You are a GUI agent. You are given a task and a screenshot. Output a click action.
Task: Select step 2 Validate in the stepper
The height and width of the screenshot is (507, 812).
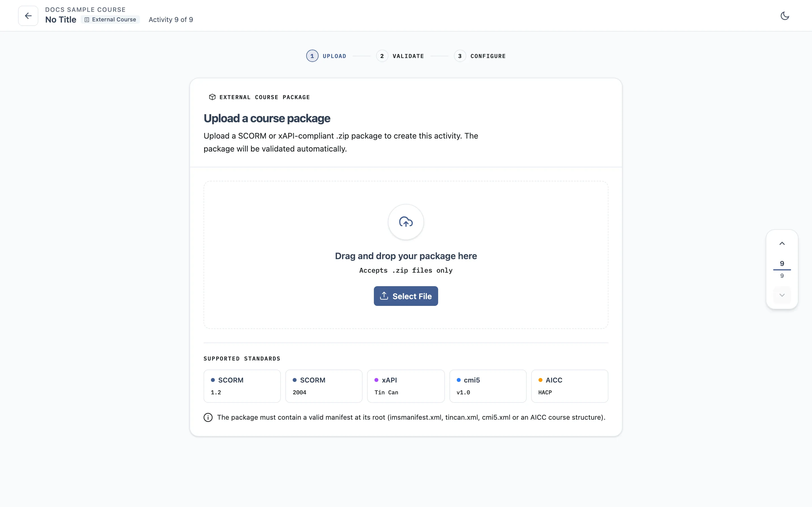click(x=400, y=56)
